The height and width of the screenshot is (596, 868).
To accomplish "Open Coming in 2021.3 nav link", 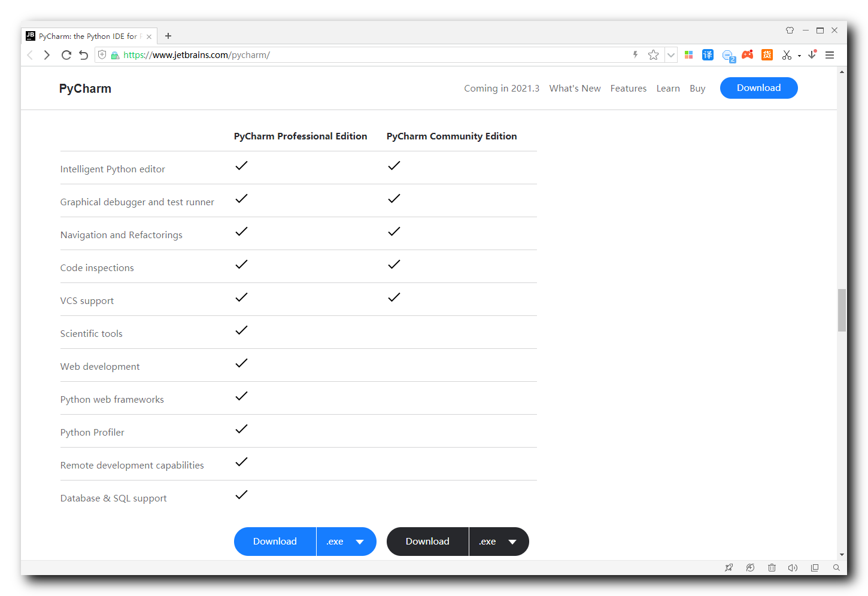I will coord(502,89).
